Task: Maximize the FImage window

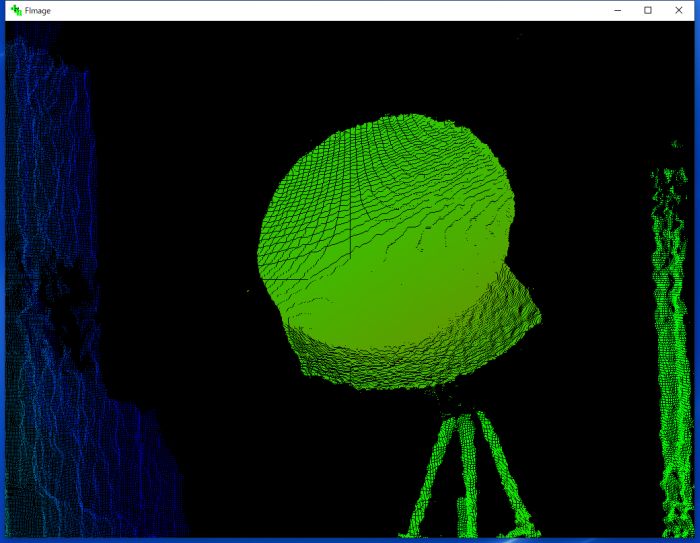Action: tap(648, 10)
